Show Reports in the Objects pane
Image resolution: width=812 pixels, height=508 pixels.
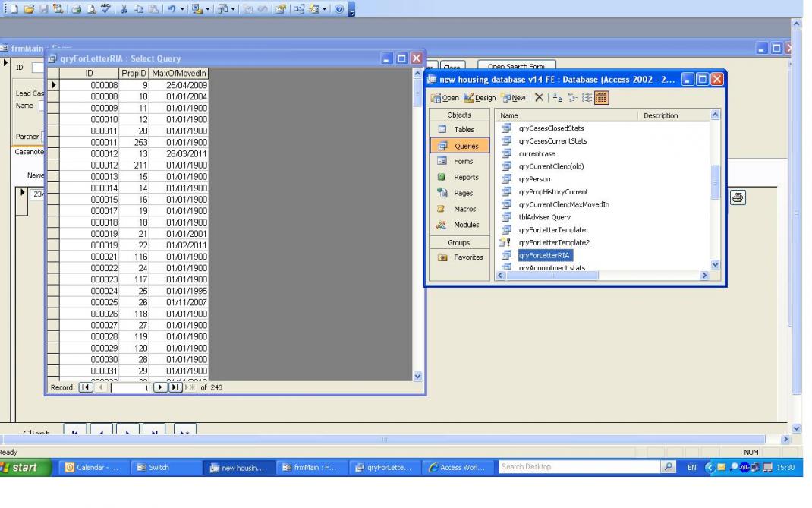tap(459, 177)
